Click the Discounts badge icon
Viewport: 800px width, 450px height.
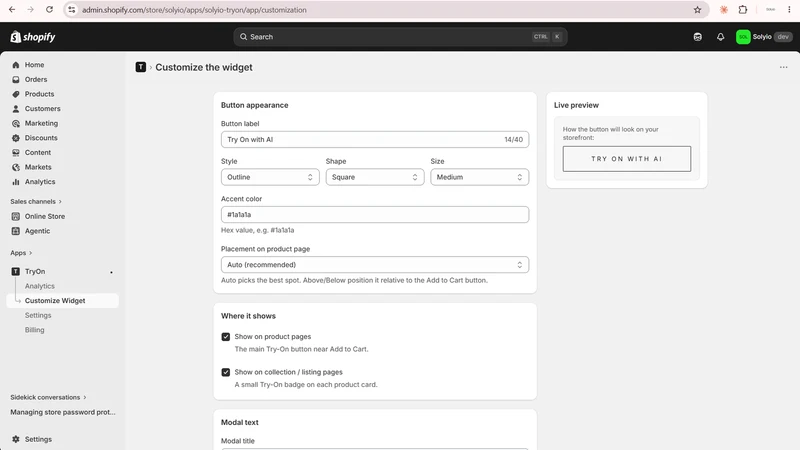coord(16,138)
